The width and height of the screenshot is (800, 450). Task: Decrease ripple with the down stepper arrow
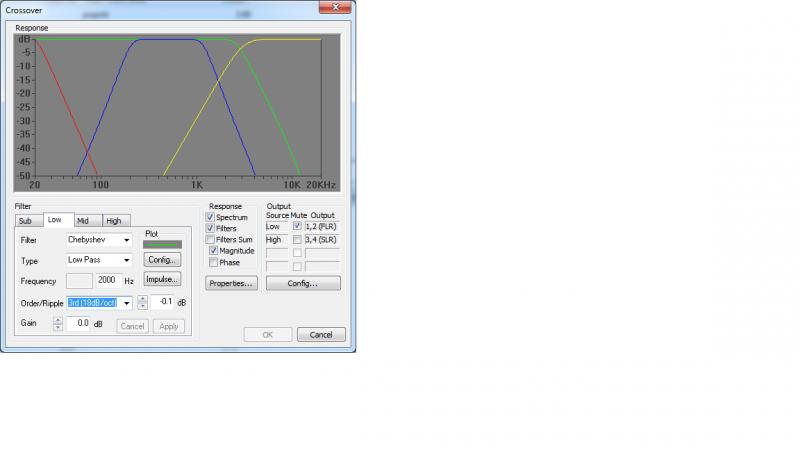point(142,306)
